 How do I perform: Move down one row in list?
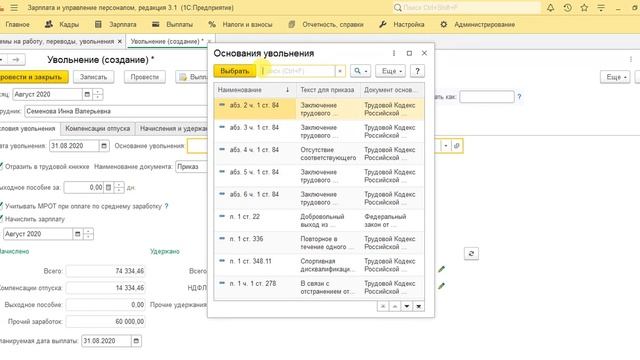tap(407, 306)
